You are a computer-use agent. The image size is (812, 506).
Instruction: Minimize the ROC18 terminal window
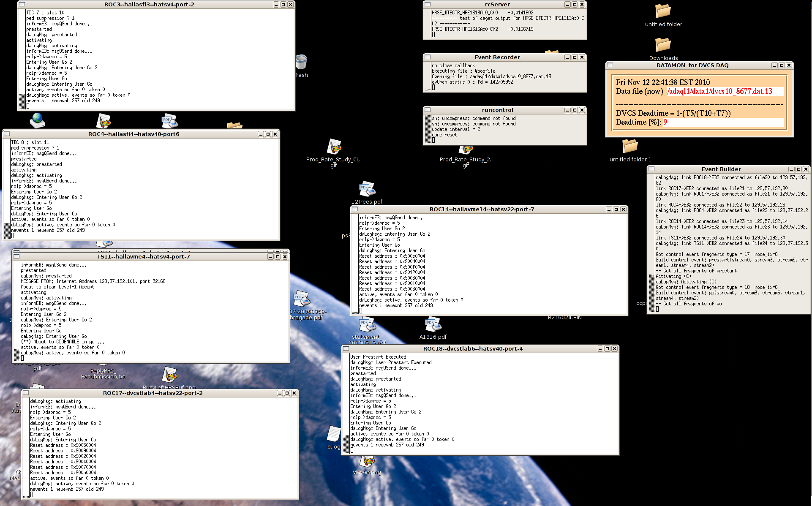[600, 348]
